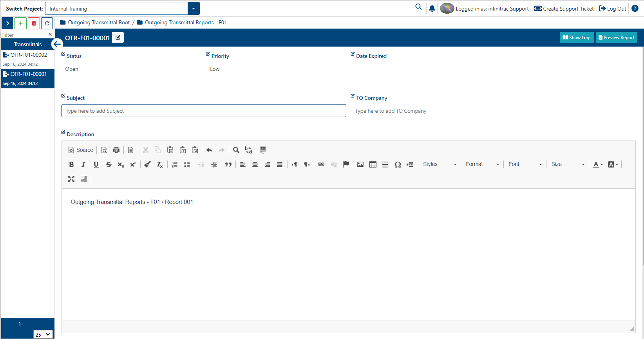Expand the sidebar with chevron button
Viewport: 644px width, 339px height.
coord(7,23)
